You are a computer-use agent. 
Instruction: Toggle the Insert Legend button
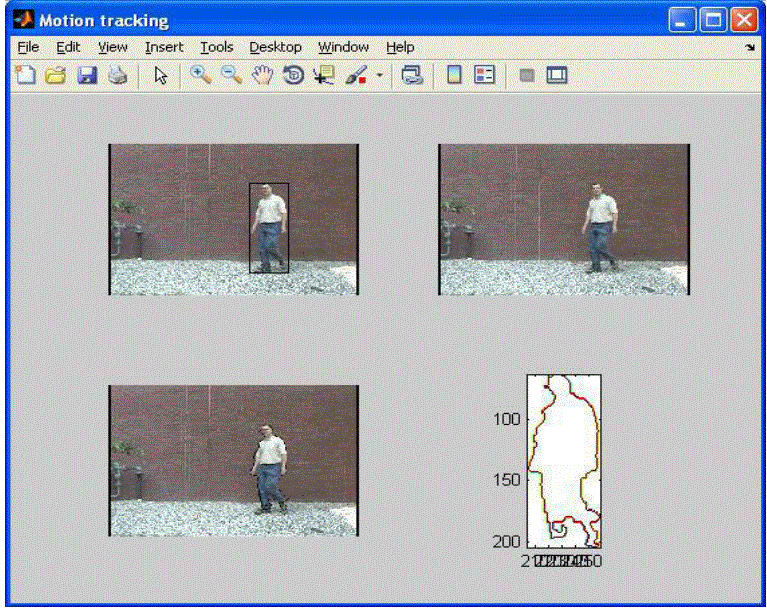484,75
